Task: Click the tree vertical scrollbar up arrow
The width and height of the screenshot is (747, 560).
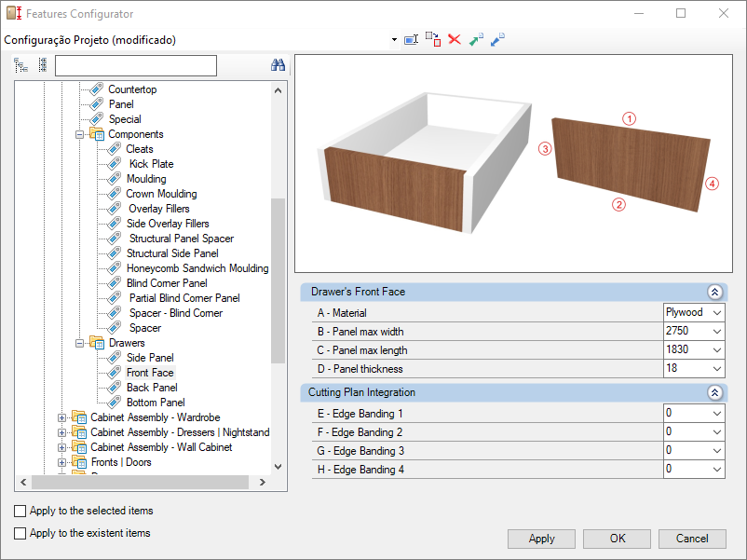Action: coord(278,90)
